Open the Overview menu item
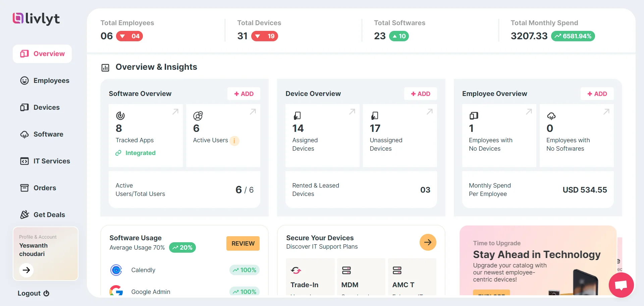 [x=42, y=54]
